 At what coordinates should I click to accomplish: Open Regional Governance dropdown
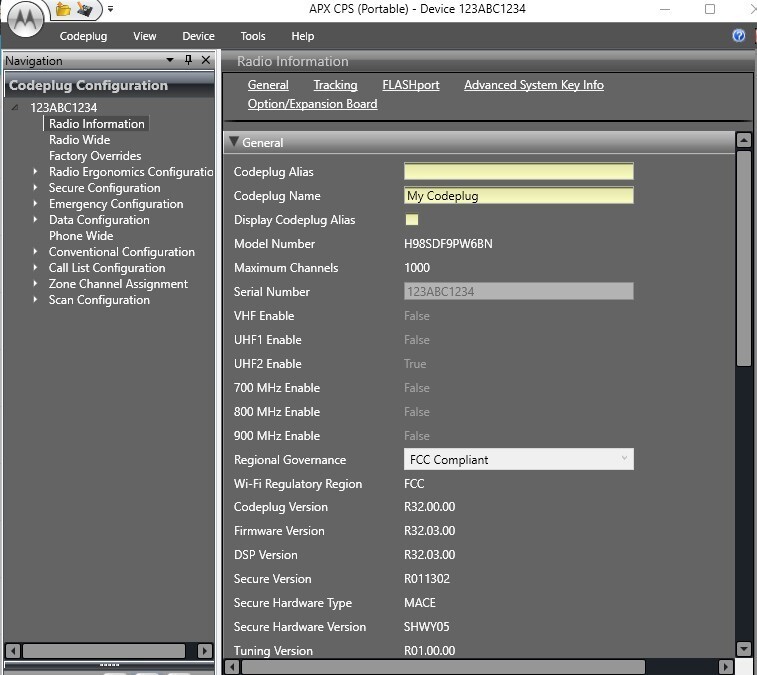point(519,459)
